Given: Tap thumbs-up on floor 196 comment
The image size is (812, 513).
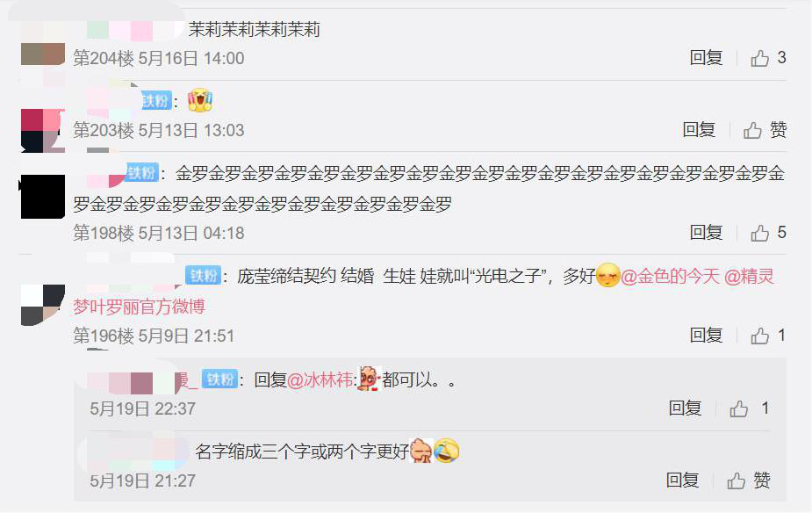Looking at the screenshot, I should 759,336.
